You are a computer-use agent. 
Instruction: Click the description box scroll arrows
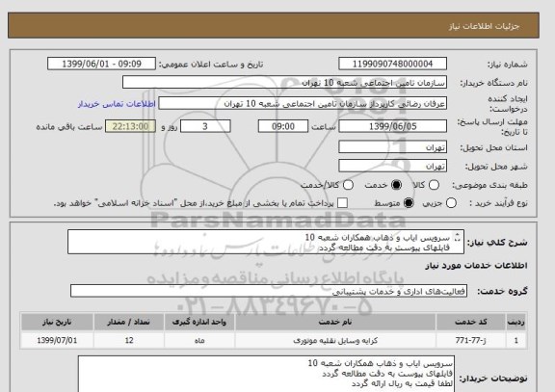point(458,237)
